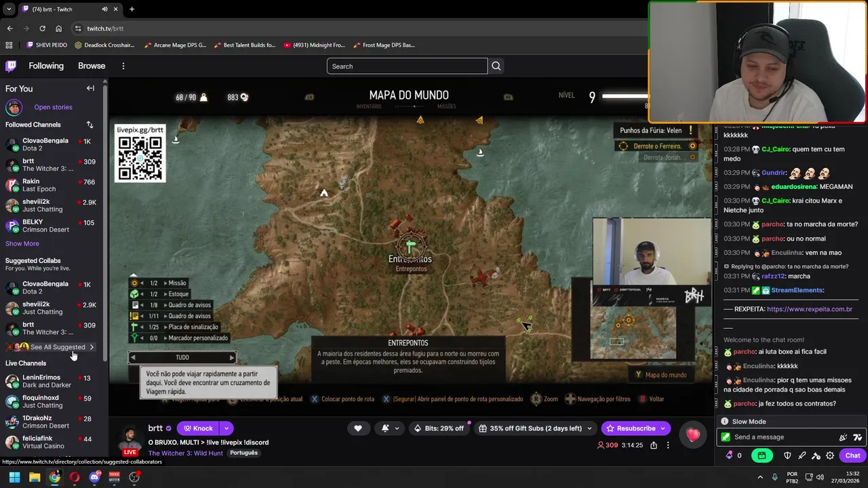Click the shield moderation icon in chat
This screenshot has width=868, height=488.
pyautogui.click(x=787, y=455)
